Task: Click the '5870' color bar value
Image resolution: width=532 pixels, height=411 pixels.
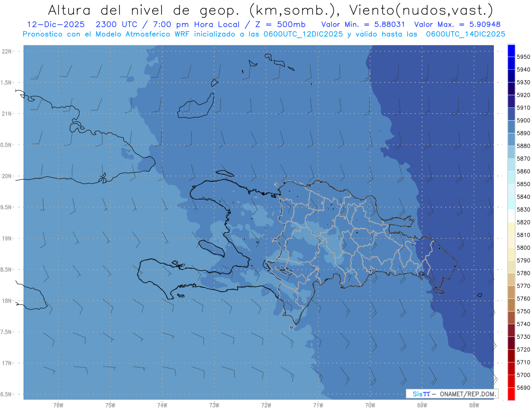Action: click(524, 159)
